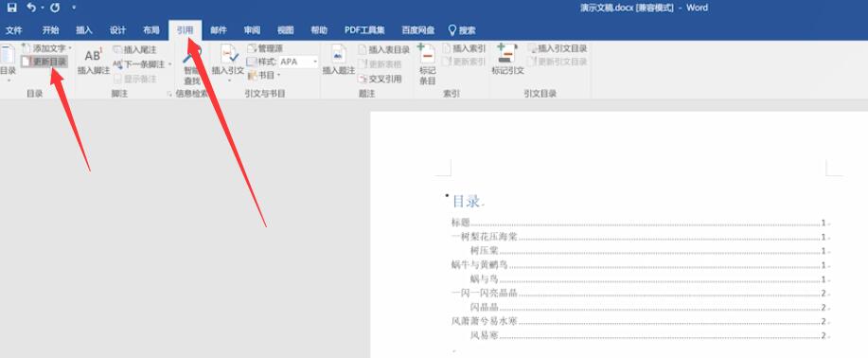Open the Quick Access Toolbar customize arrow
The width and height of the screenshot is (868, 358).
point(74,8)
